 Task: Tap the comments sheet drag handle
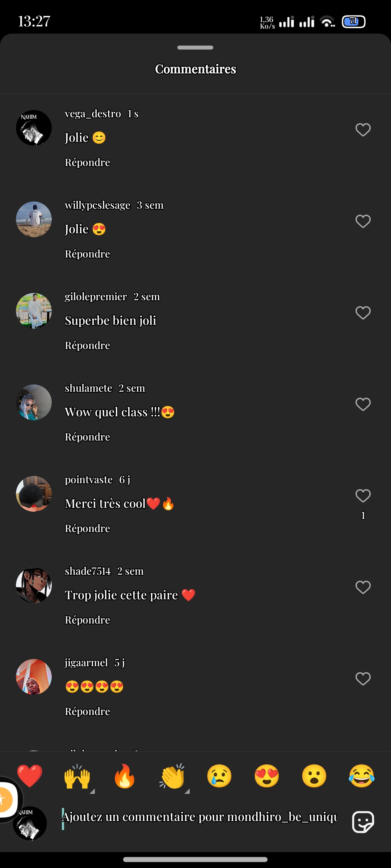[x=195, y=47]
